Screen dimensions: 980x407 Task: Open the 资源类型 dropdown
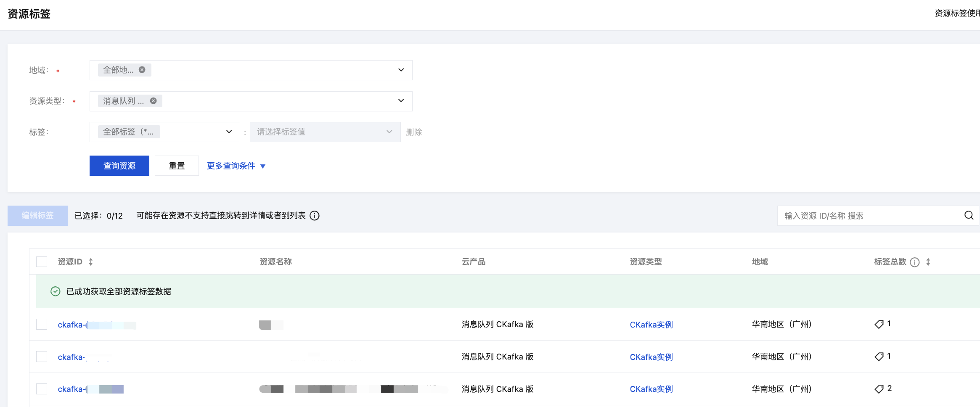click(401, 101)
